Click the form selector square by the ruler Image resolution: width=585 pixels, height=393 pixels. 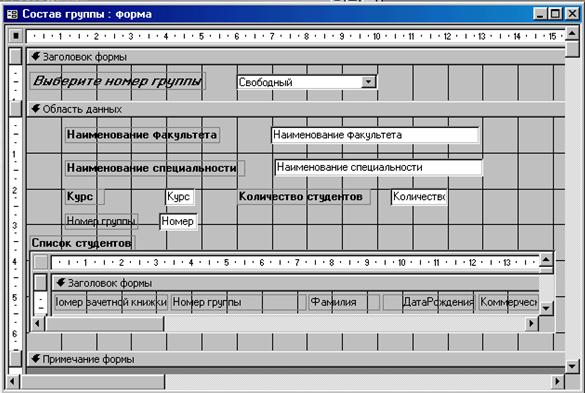[16, 36]
